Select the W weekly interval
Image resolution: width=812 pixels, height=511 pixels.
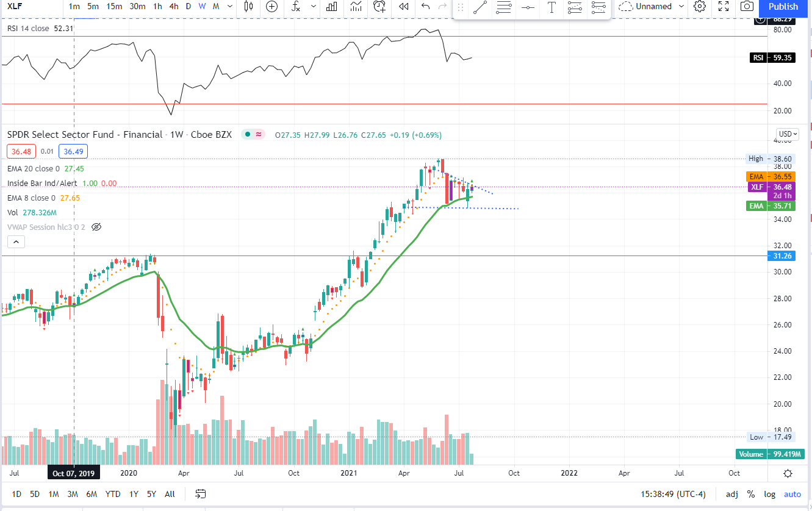pos(202,7)
